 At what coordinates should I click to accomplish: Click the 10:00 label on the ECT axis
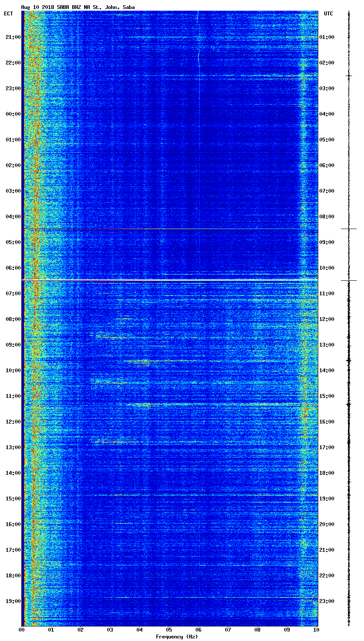coord(13,370)
